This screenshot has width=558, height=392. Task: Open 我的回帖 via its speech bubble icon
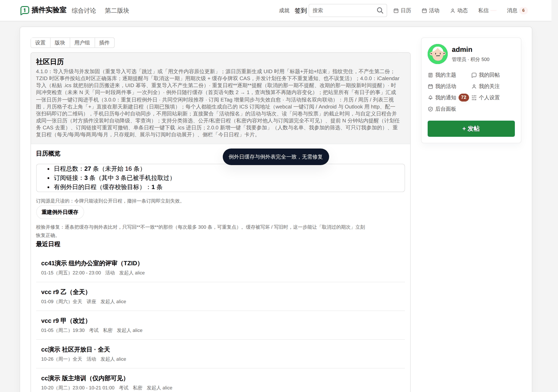coord(474,75)
